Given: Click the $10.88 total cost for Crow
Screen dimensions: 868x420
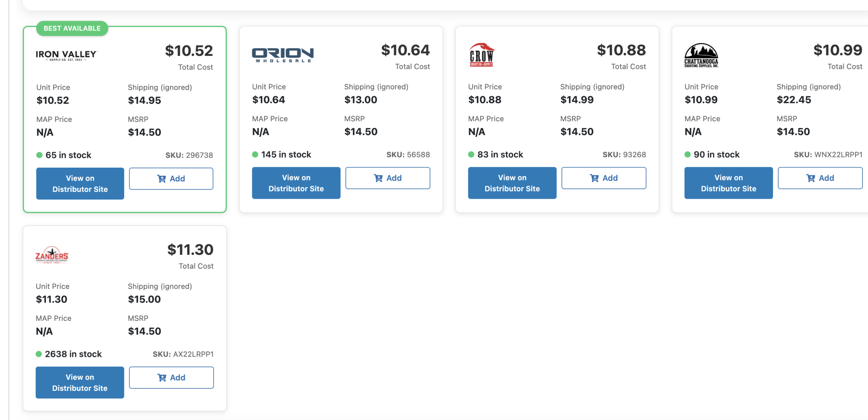Looking at the screenshot, I should pos(621,50).
